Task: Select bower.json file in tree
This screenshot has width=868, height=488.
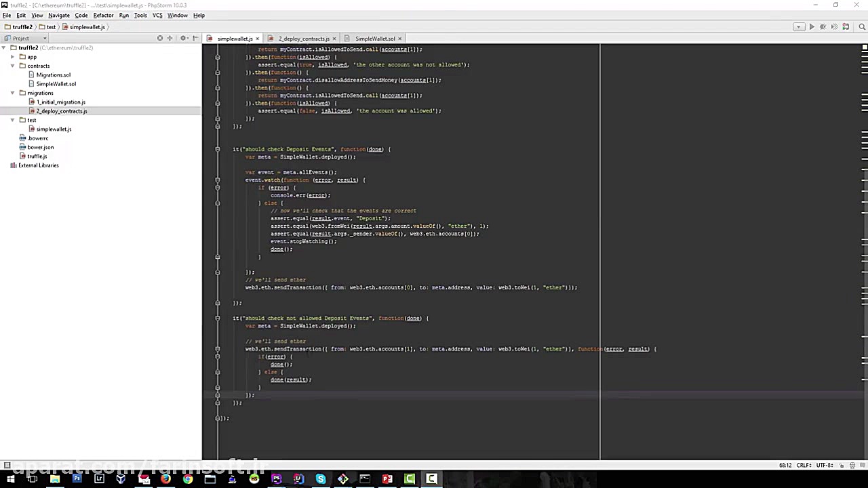Action: pyautogui.click(x=41, y=147)
